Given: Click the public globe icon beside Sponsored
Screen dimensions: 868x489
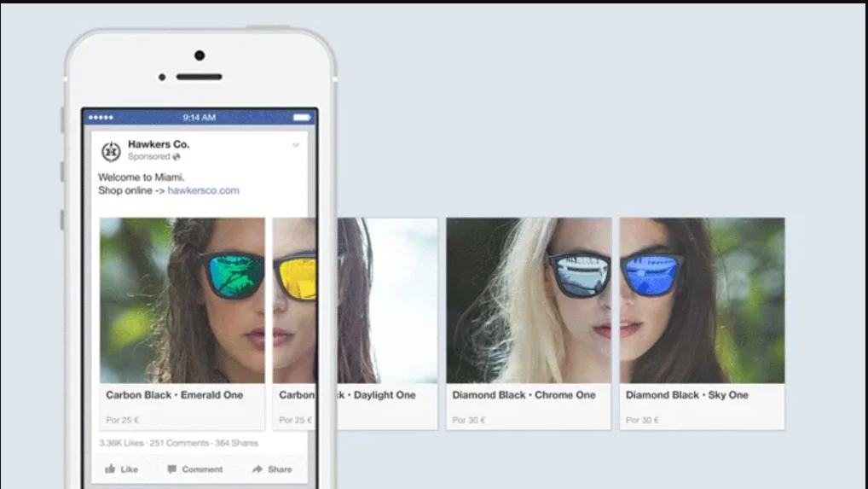Looking at the screenshot, I should 176,157.
